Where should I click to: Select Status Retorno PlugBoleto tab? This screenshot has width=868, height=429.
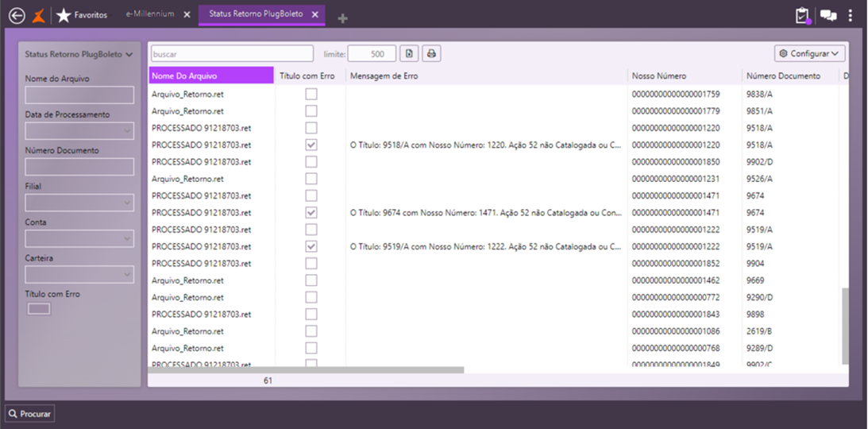[256, 14]
